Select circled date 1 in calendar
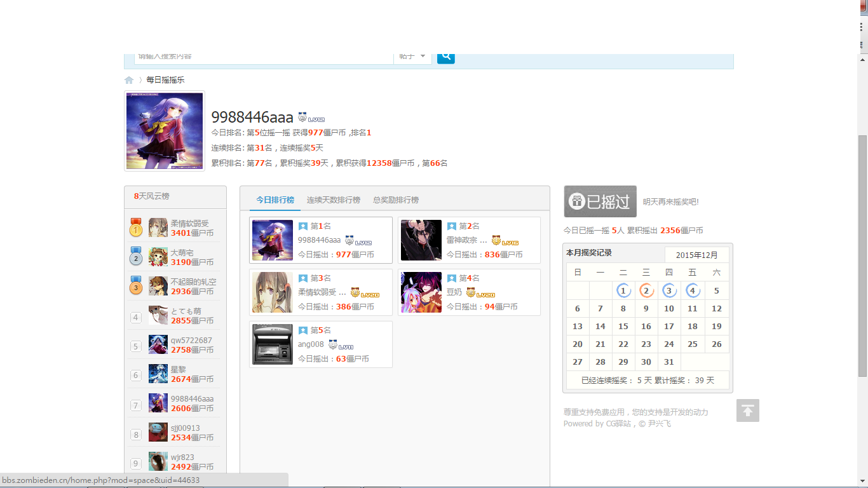The width and height of the screenshot is (868, 488). [623, 291]
